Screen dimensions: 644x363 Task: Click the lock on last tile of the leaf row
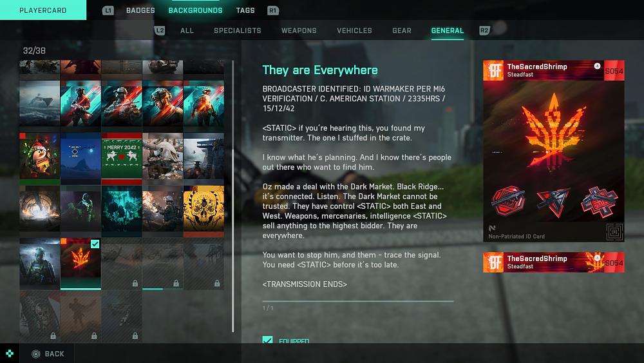pos(217,283)
